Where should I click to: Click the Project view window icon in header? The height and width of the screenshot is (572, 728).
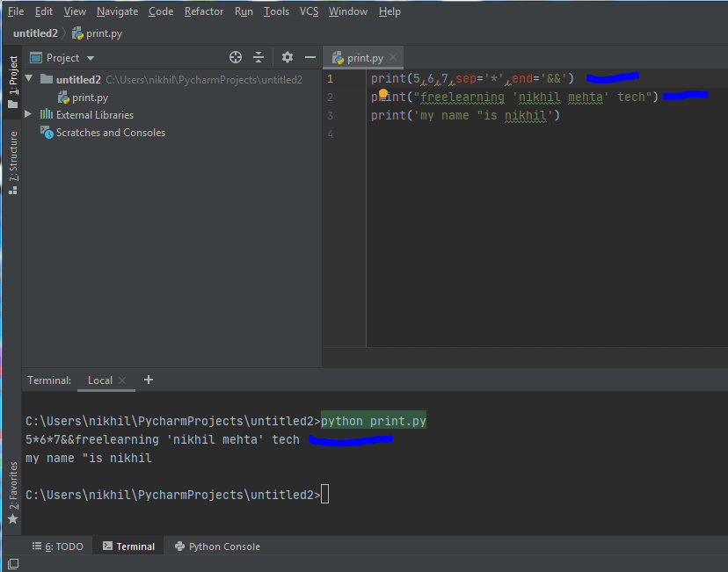click(x=36, y=57)
